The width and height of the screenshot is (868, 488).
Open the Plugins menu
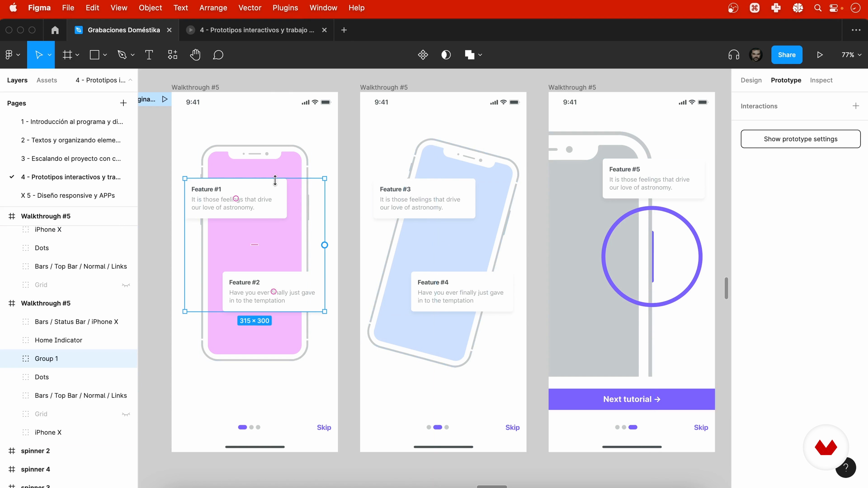(285, 8)
